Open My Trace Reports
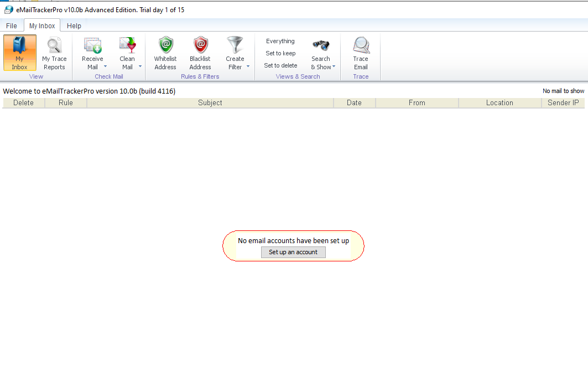 click(54, 53)
